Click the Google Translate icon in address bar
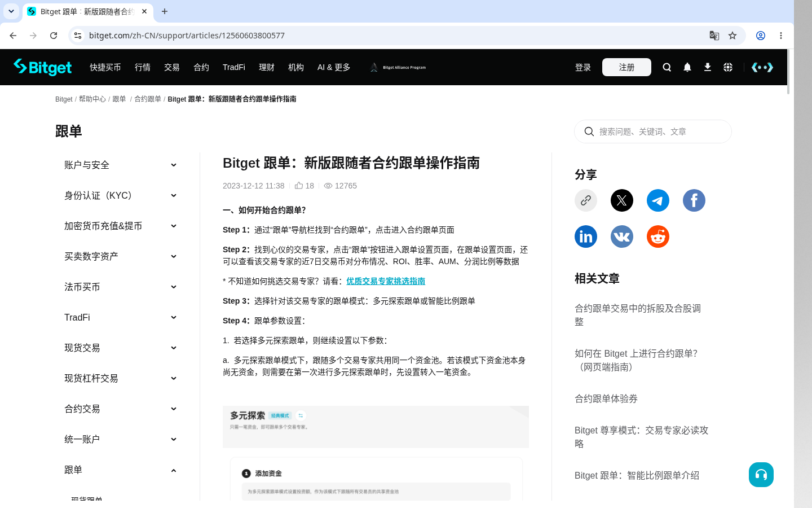812x508 pixels. click(x=714, y=36)
